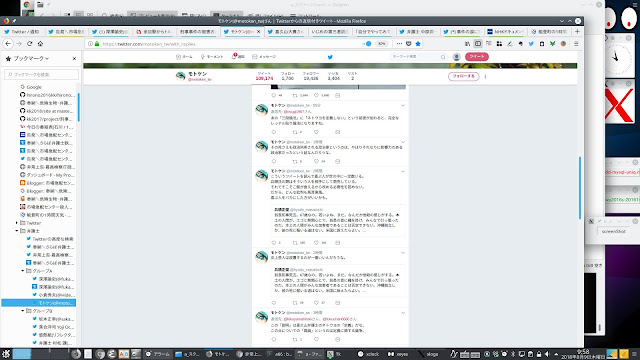Reload the page with the refresh icon
Image resolution: width=640 pixels, height=360 pixels.
(x=29, y=44)
